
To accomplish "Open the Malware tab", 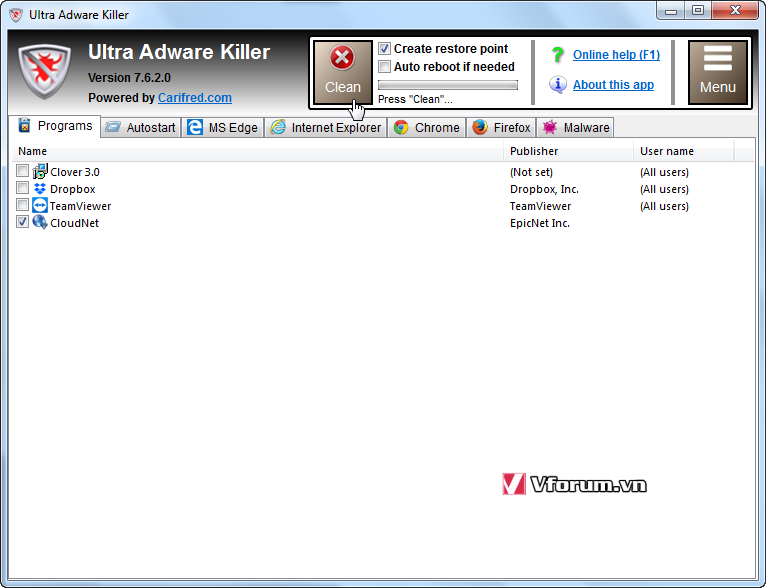I will point(575,128).
